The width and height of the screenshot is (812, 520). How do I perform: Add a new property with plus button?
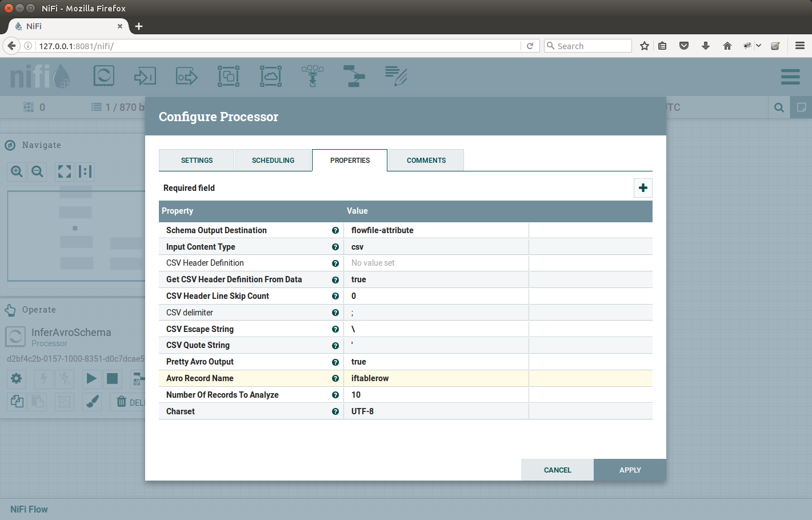[x=643, y=188]
